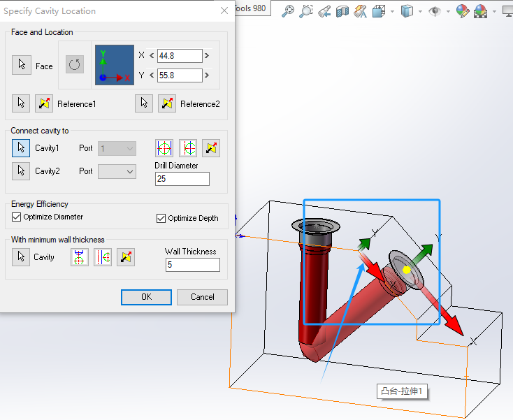Click the Reference2 selection arrow button
The width and height of the screenshot is (513, 420).
[144, 103]
